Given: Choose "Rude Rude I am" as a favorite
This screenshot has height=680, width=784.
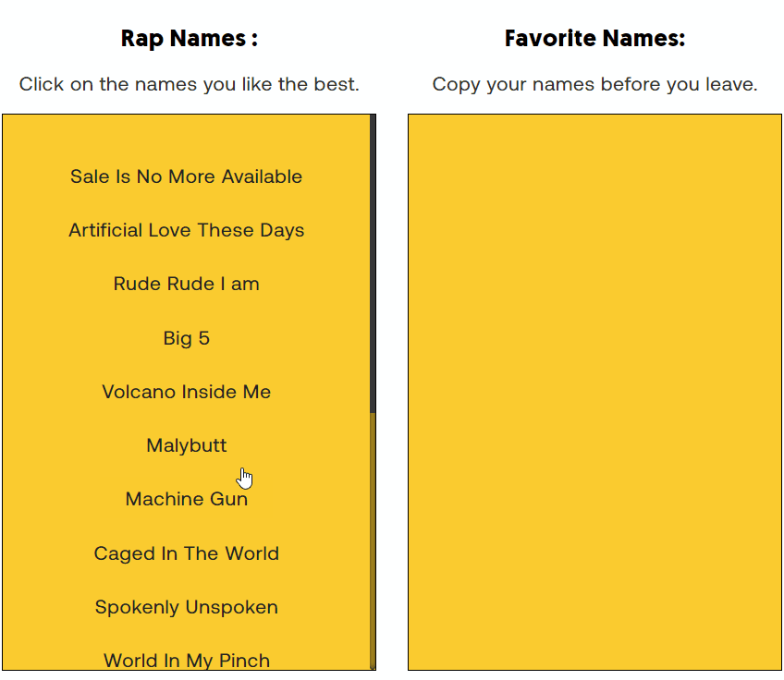Looking at the screenshot, I should click(186, 284).
